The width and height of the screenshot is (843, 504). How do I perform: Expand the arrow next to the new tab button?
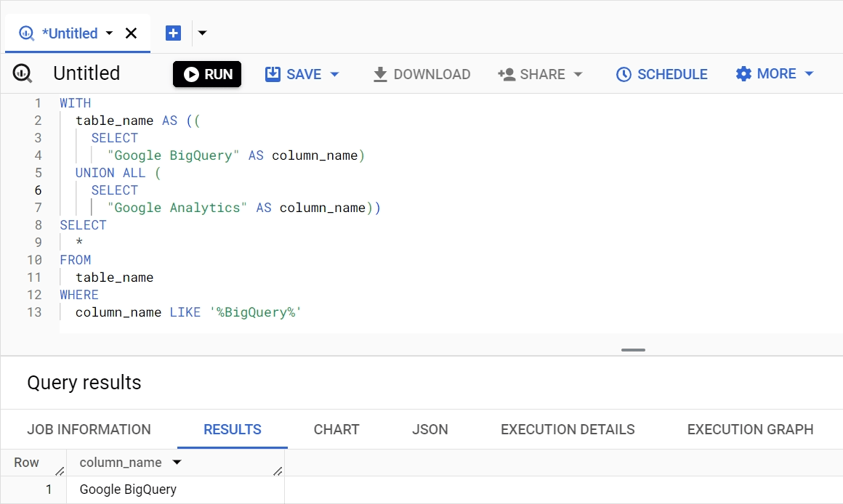[202, 33]
